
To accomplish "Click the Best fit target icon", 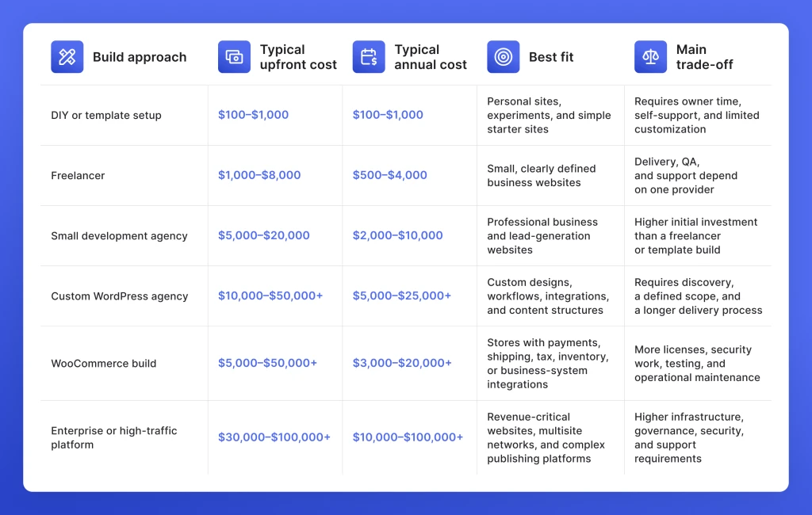I will (x=503, y=57).
